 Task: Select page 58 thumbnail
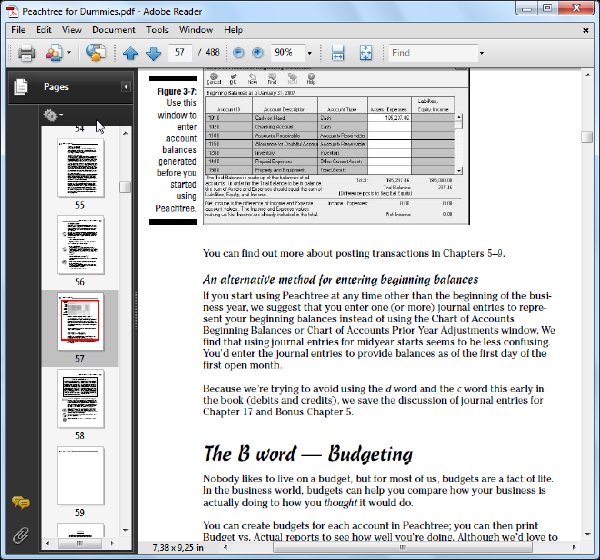pyautogui.click(x=80, y=398)
